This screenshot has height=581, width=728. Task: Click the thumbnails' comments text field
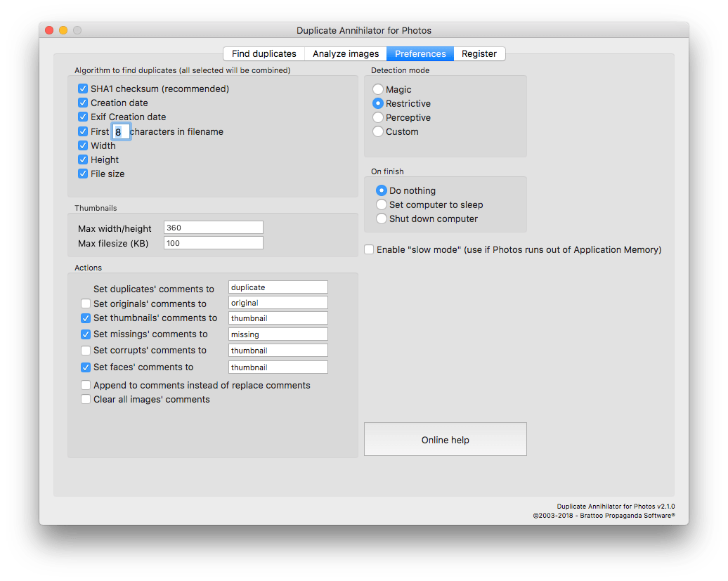pyautogui.click(x=278, y=318)
